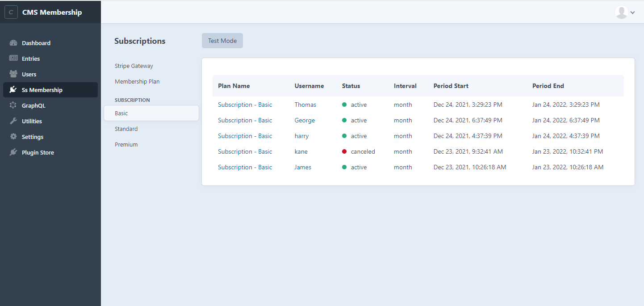Viewport: 644px width, 306px height.
Task: Click the Subscriptions heading
Action: tap(140, 41)
